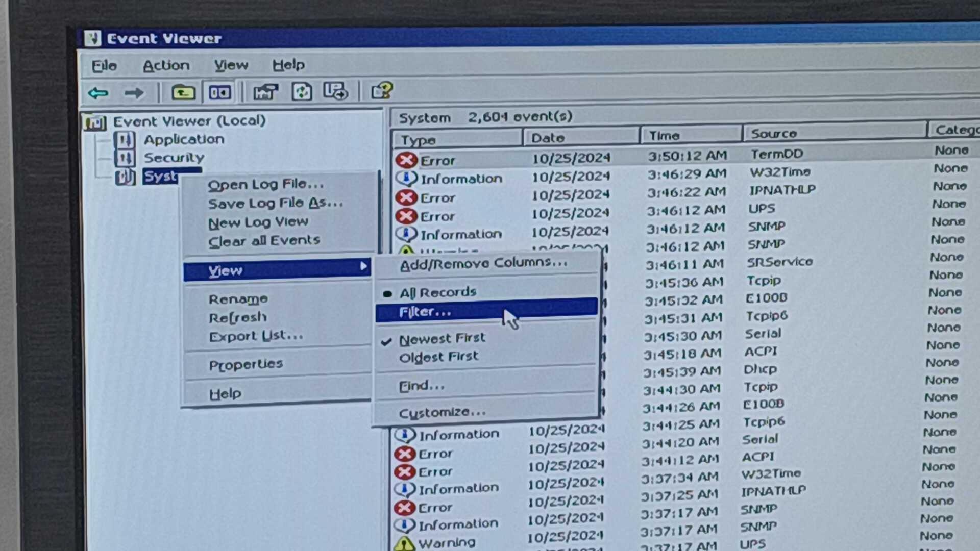Select the Oldest First option
Viewport: 980px width, 551px height.
click(438, 357)
